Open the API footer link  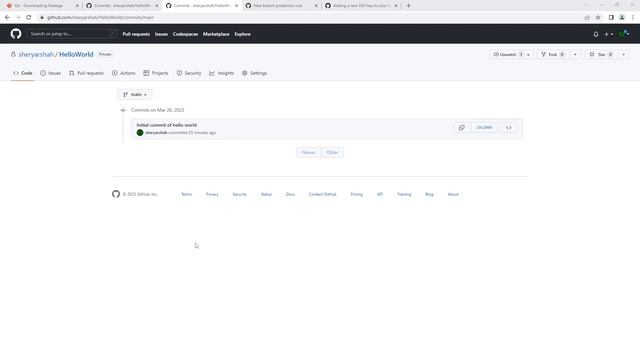tap(380, 194)
